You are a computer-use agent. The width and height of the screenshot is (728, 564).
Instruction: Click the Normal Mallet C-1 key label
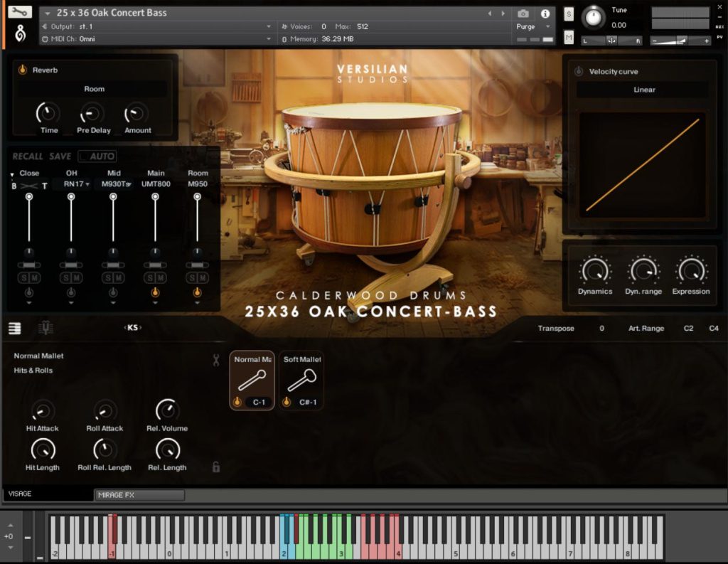coord(259,403)
